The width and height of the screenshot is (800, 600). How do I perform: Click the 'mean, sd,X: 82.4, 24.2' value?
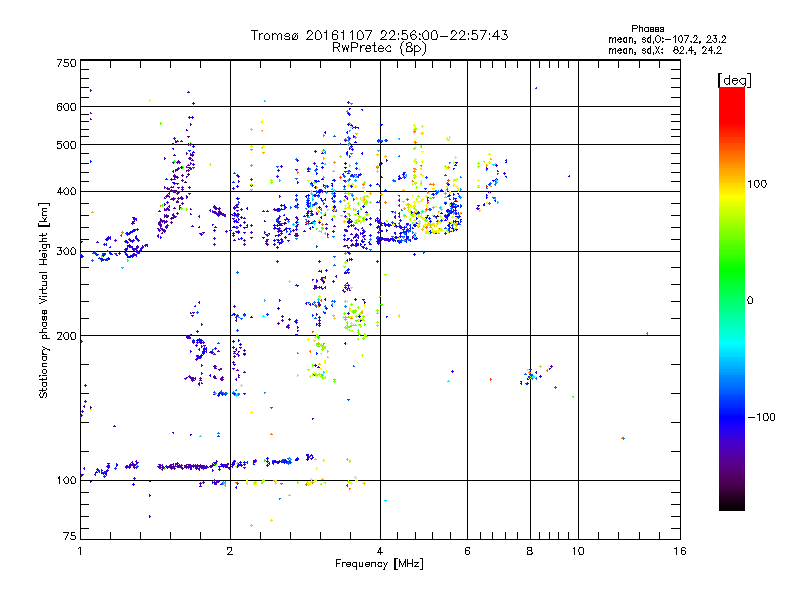coord(665,50)
